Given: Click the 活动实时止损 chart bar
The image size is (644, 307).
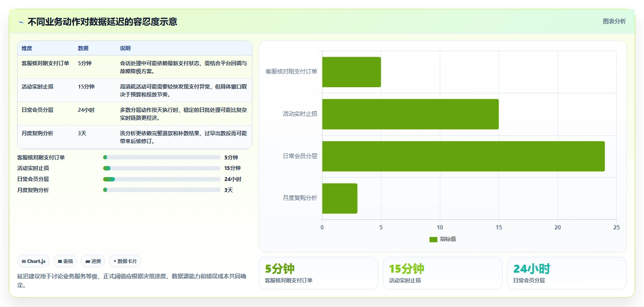Looking at the screenshot, I should coord(411,114).
